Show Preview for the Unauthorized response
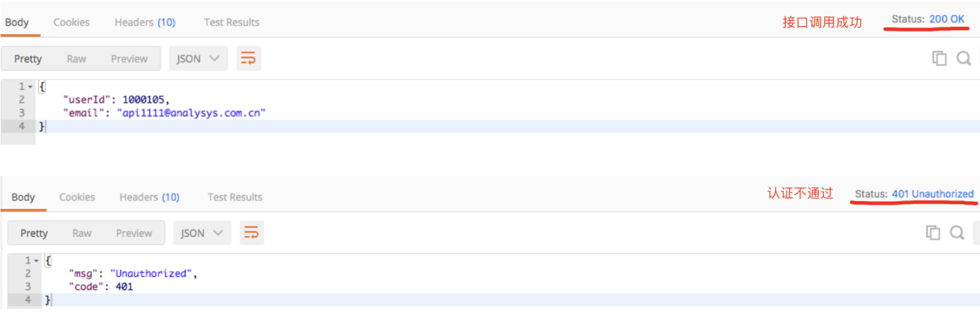Screen dimensions: 980x322 [x=134, y=233]
